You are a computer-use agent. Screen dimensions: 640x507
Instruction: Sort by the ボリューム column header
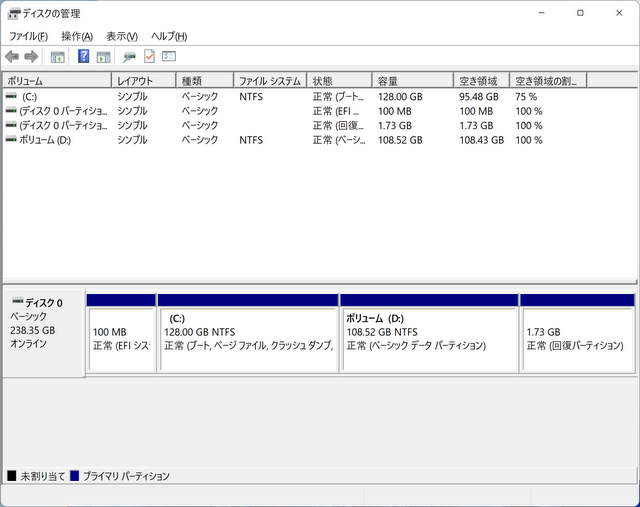(x=56, y=80)
